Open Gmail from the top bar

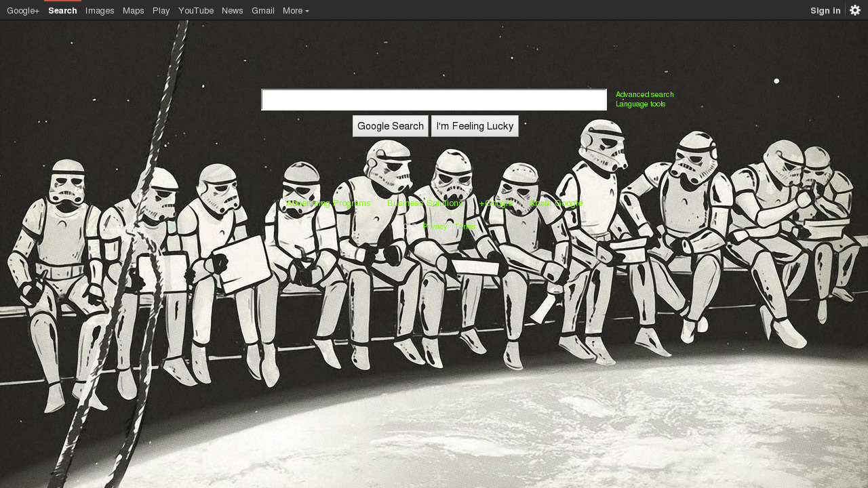click(x=263, y=10)
